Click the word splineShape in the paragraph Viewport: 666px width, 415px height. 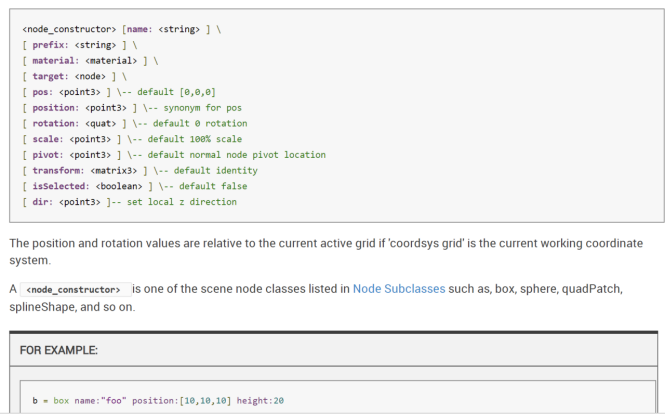(x=40, y=307)
